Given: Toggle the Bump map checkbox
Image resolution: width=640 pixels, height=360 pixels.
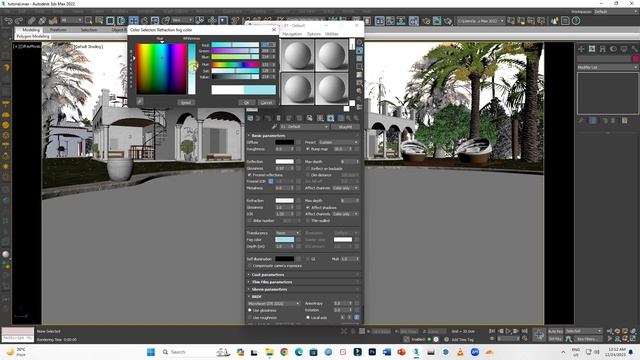Looking at the screenshot, I should click(x=308, y=149).
